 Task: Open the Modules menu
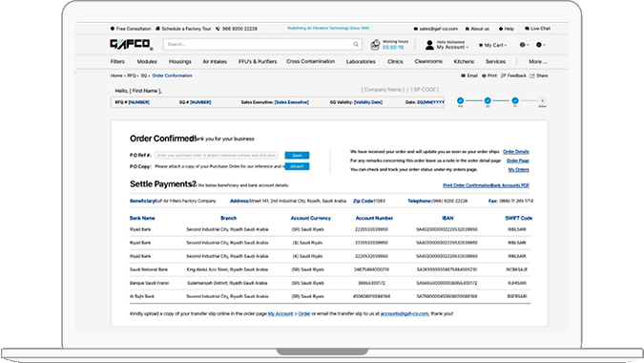[147, 62]
